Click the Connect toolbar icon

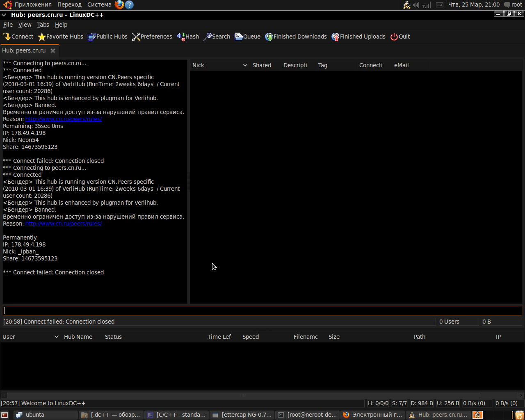[18, 37]
